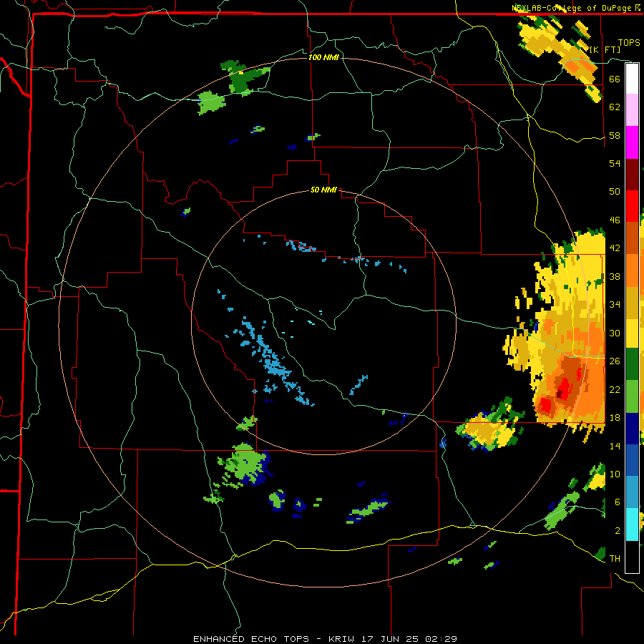Click the black TH band in the legend
The image size is (644, 644).
[x=632, y=557]
